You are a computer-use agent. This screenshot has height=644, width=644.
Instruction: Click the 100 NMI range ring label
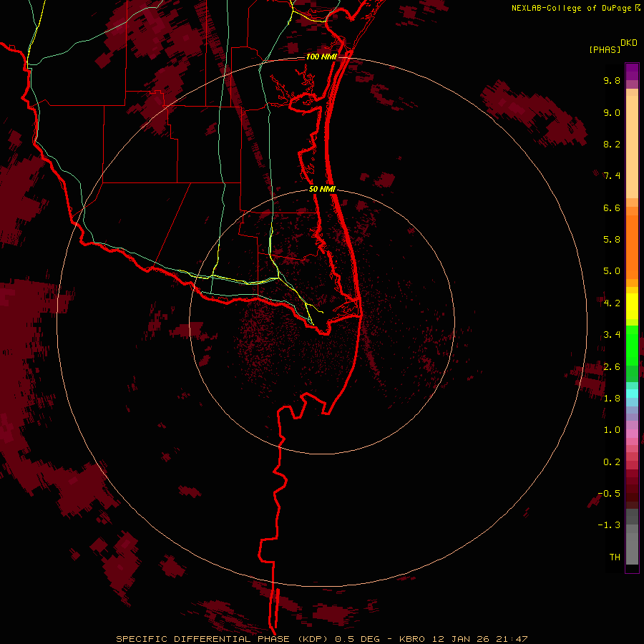point(321,57)
